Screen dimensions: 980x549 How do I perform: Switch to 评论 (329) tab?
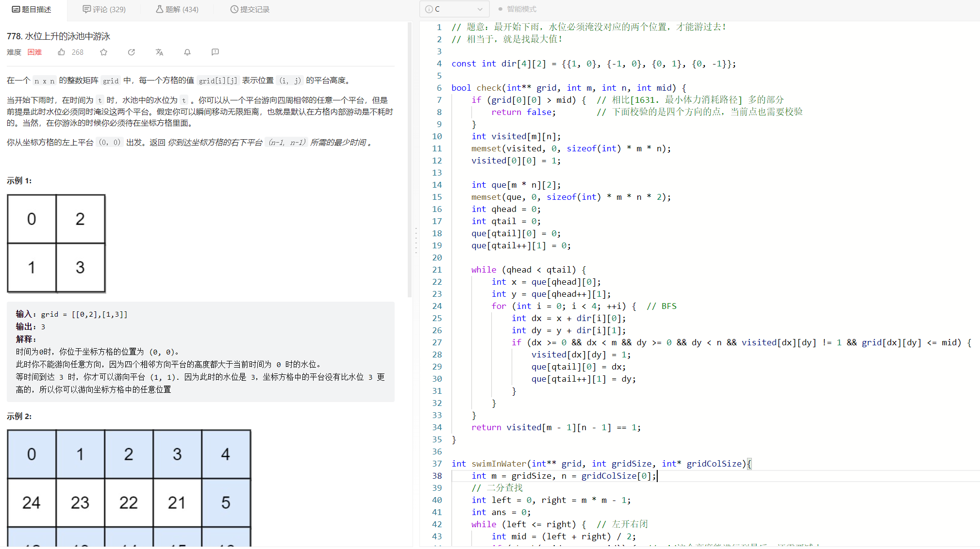tap(104, 9)
